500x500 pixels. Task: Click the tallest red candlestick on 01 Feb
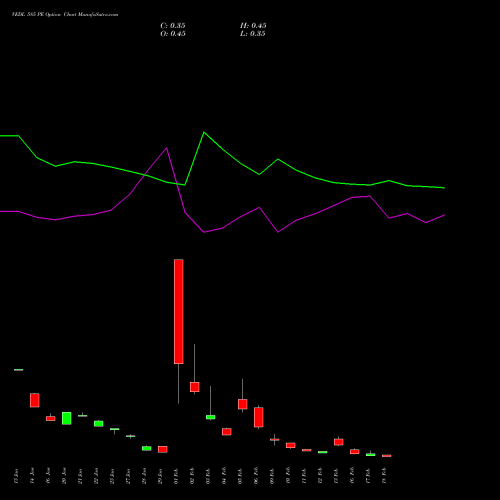(x=179, y=311)
